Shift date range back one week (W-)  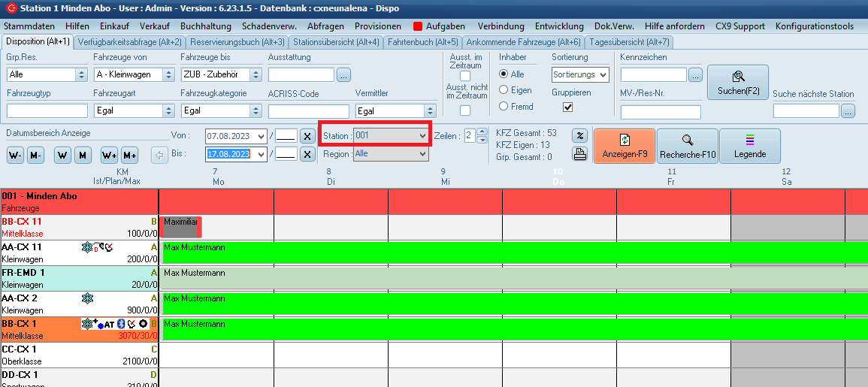tap(15, 156)
